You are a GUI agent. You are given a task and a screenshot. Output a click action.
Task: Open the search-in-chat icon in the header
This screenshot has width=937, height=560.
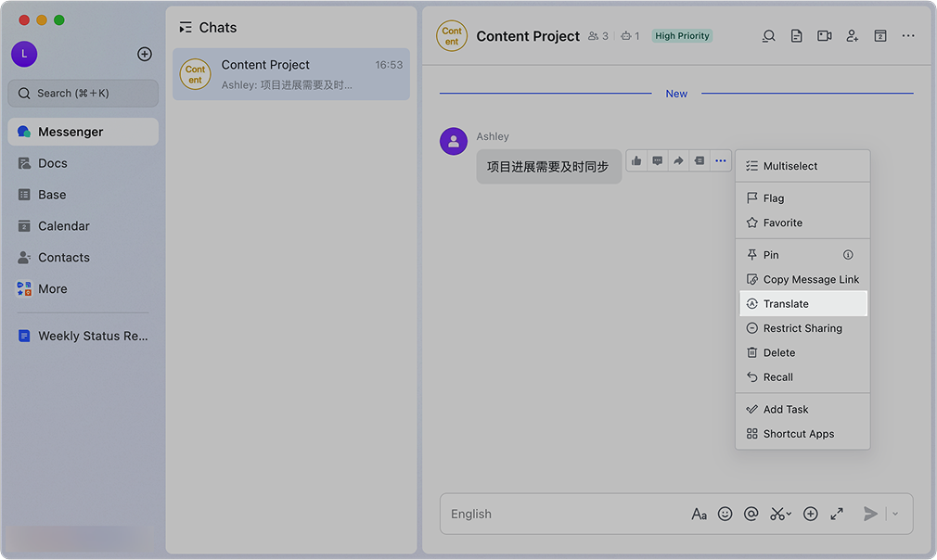point(768,36)
